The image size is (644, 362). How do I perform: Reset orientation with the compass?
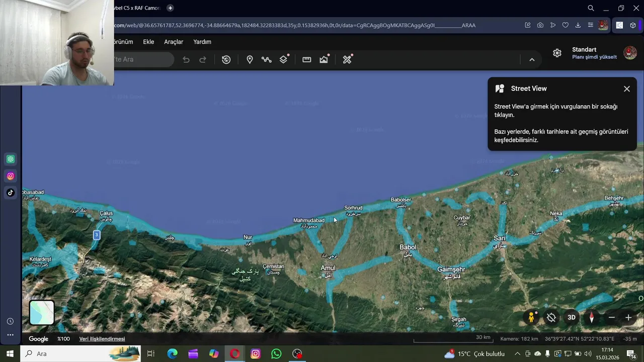(x=592, y=317)
